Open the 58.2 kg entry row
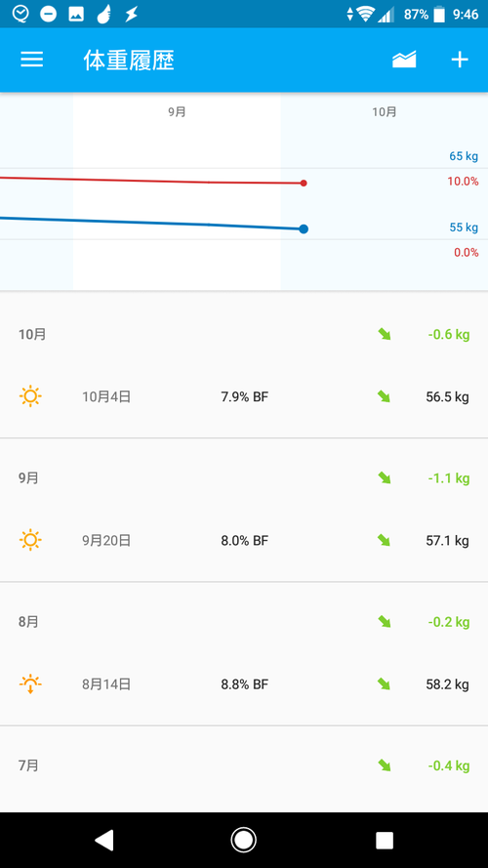Viewport: 488px width, 868px height. (x=244, y=684)
